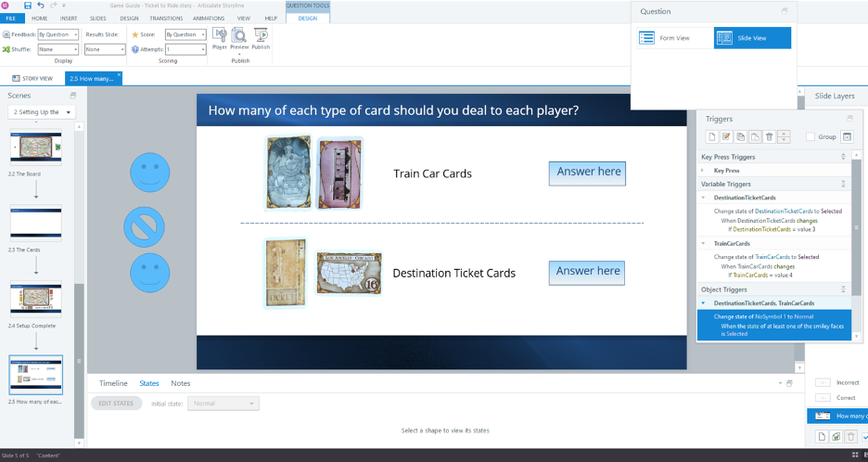Switch the question to Form View
This screenshot has width=868, height=462.
pos(674,38)
